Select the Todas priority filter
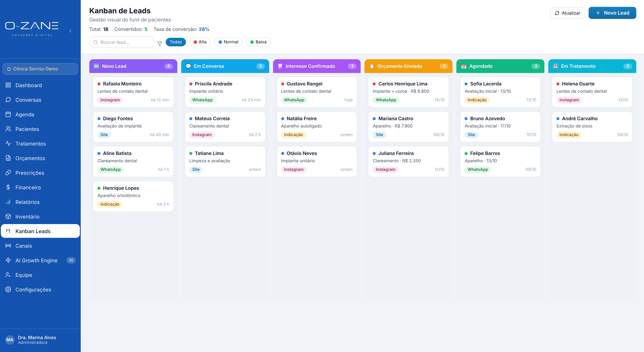Viewport: 644px width, 352px height. [x=176, y=42]
